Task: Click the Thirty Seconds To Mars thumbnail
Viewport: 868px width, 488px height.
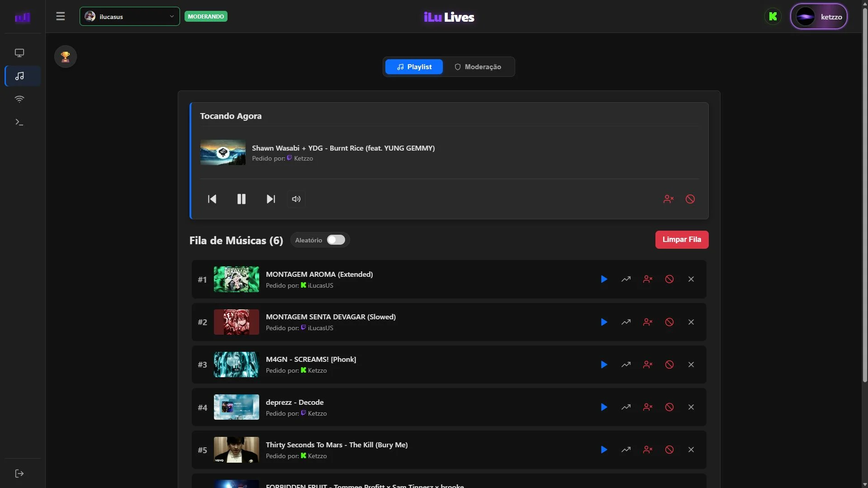Action: point(237,450)
